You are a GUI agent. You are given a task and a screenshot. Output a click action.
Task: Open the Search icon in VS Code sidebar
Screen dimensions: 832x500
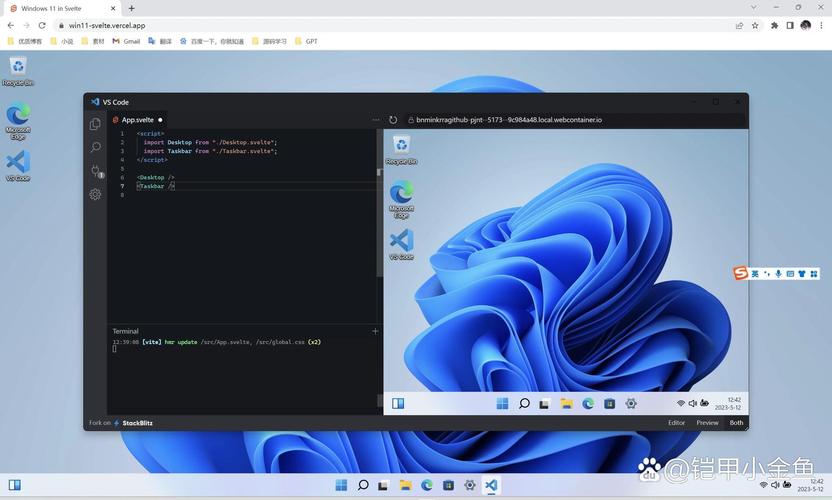point(95,147)
